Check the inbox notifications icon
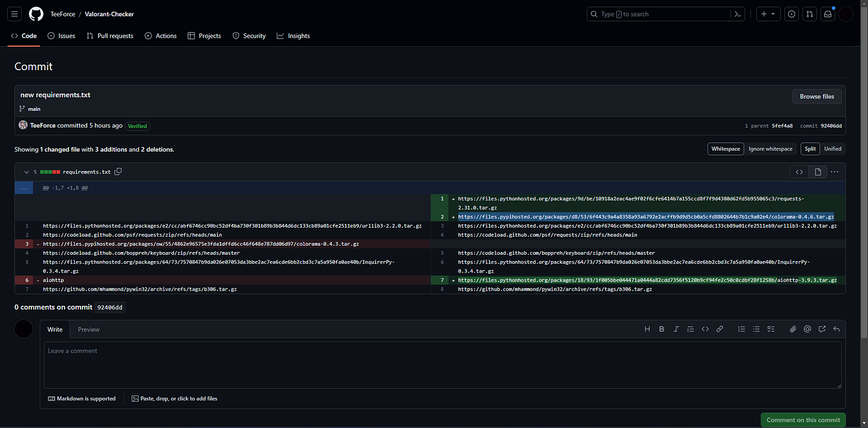 pos(827,13)
